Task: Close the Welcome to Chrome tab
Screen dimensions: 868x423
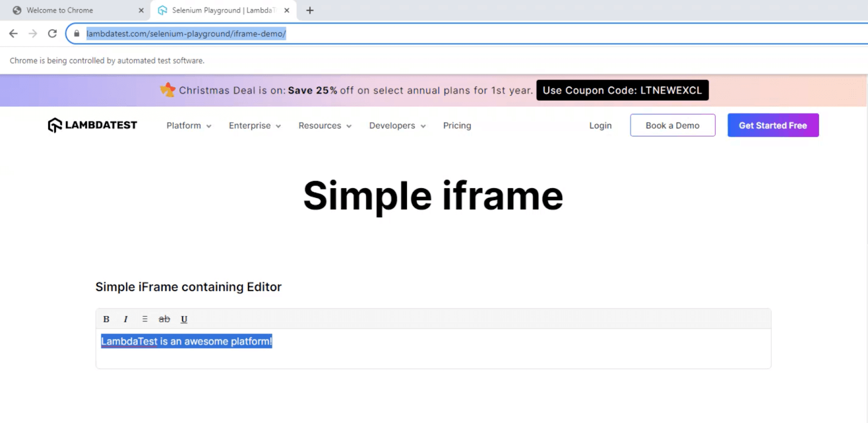Action: tap(141, 10)
